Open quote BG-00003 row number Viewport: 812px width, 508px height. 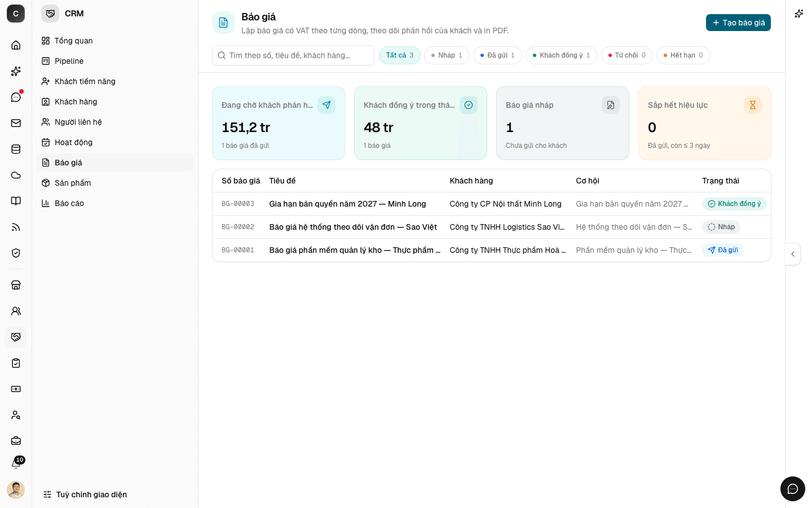click(x=238, y=204)
